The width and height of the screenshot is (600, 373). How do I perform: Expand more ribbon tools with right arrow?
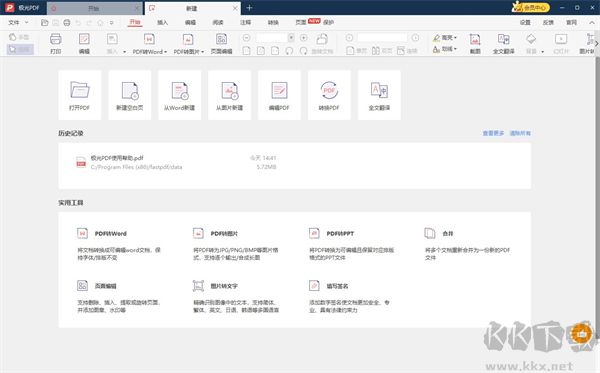point(597,43)
